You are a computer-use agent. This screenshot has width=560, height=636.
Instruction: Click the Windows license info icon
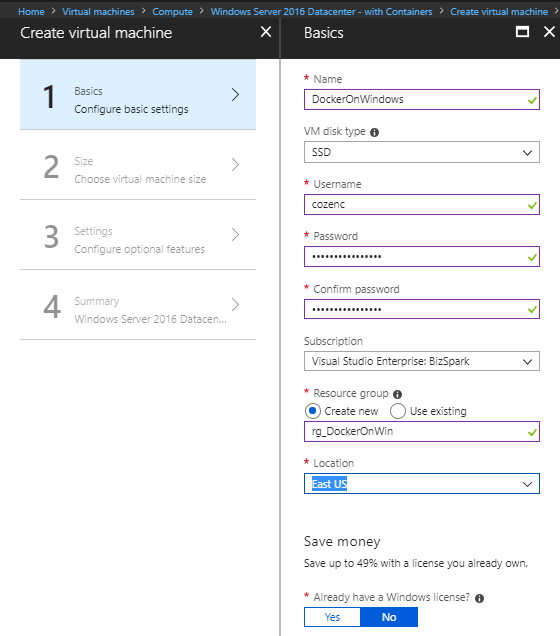(479, 598)
